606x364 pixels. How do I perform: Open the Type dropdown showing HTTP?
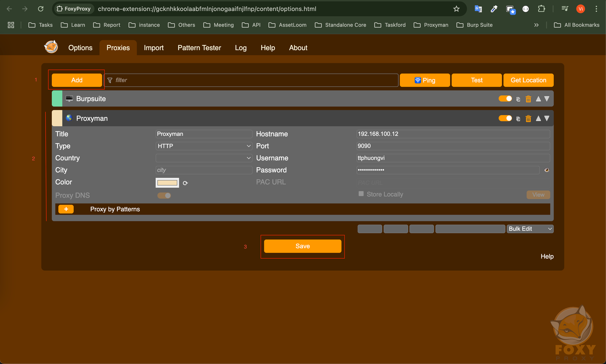pyautogui.click(x=204, y=146)
